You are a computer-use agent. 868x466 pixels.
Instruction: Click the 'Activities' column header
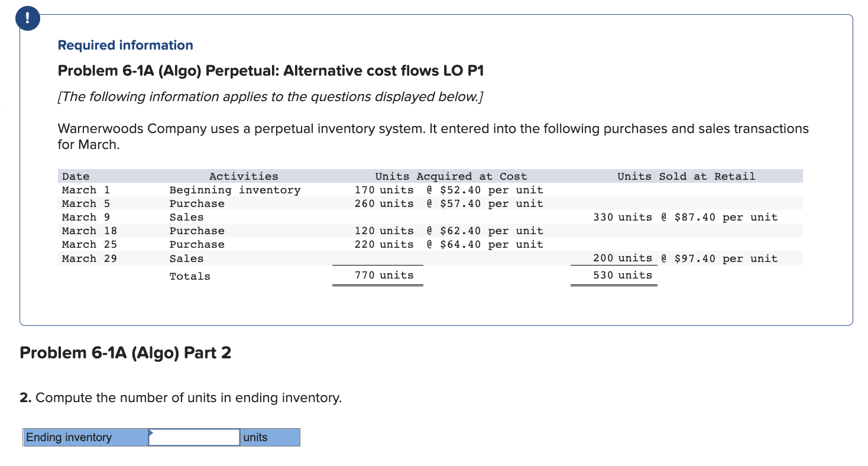pyautogui.click(x=244, y=176)
